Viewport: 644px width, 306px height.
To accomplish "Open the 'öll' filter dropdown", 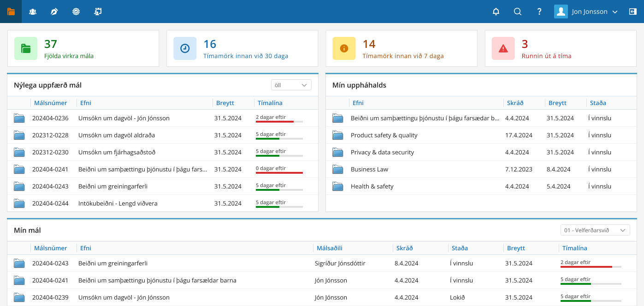I will [291, 85].
